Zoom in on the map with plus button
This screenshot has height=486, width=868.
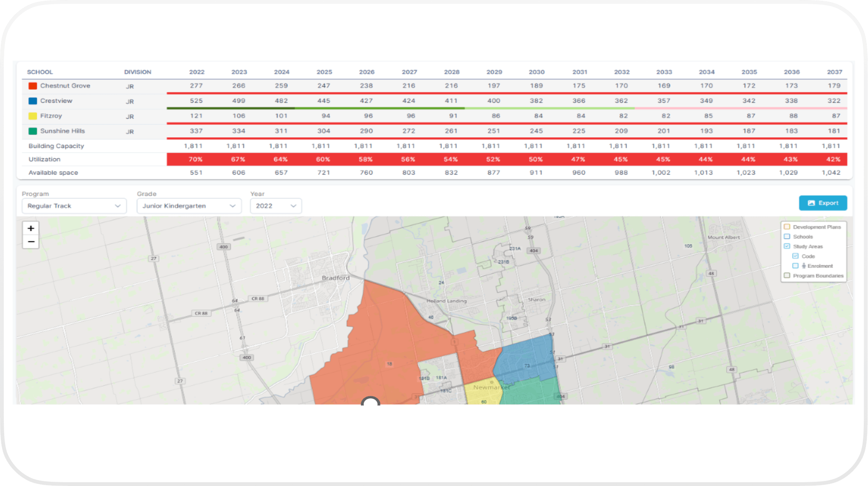[31, 228]
